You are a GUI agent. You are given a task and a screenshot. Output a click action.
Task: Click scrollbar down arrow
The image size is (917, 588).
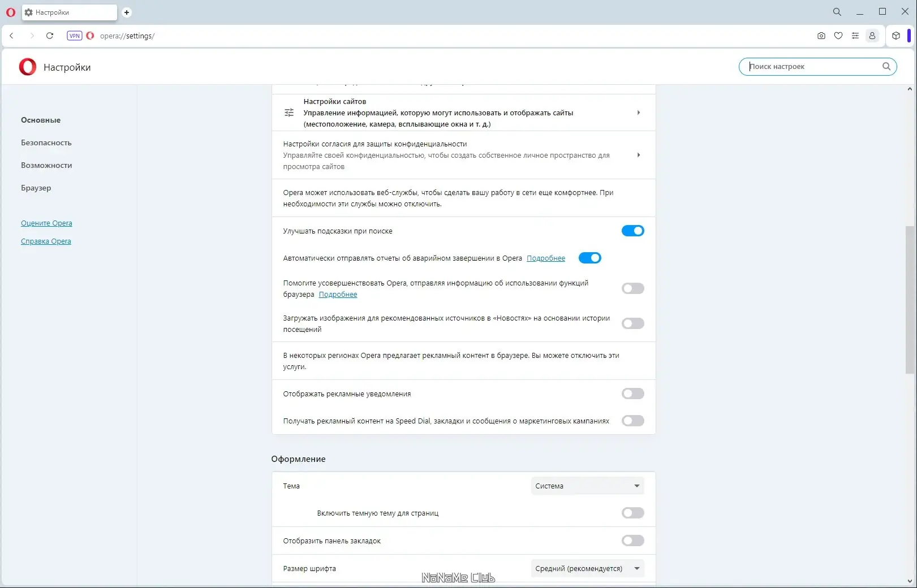pos(910,581)
